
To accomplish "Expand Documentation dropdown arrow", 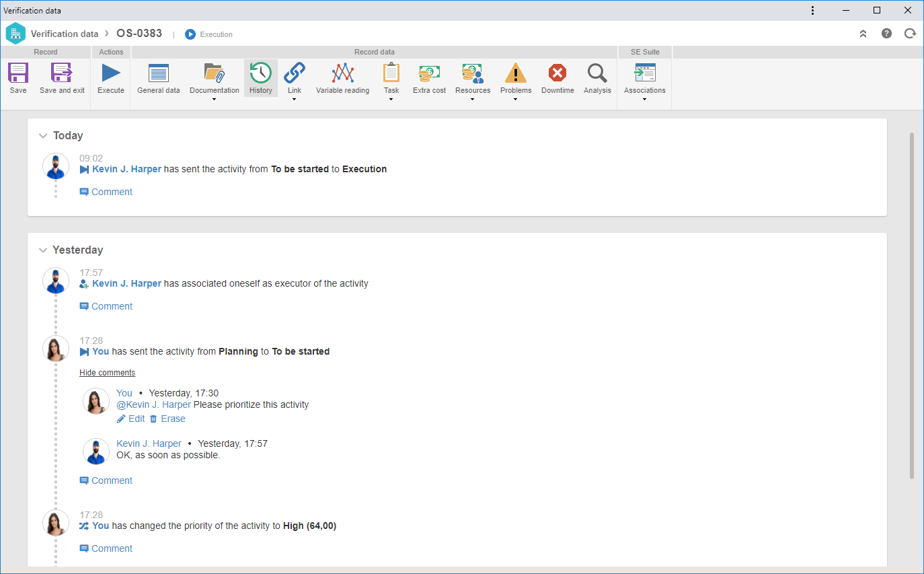I will click(x=214, y=100).
